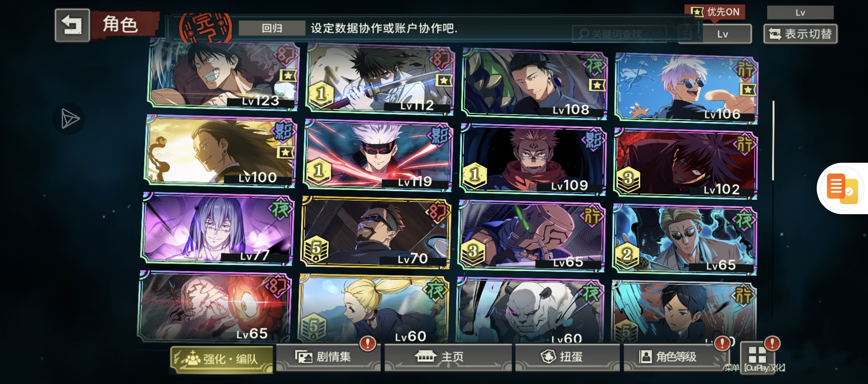This screenshot has height=384, width=868.
Task: Toggle 优先ON priority setting
Action: click(715, 12)
